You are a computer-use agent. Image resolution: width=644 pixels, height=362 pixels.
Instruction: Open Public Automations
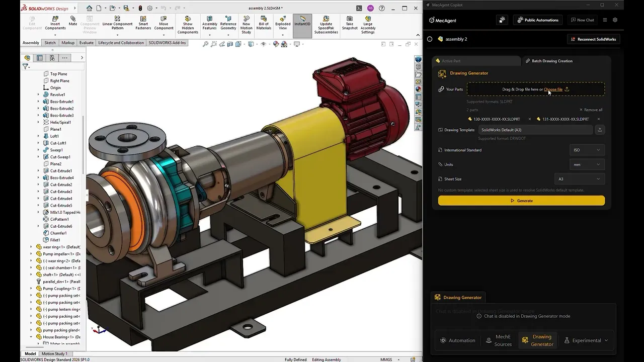537,20
